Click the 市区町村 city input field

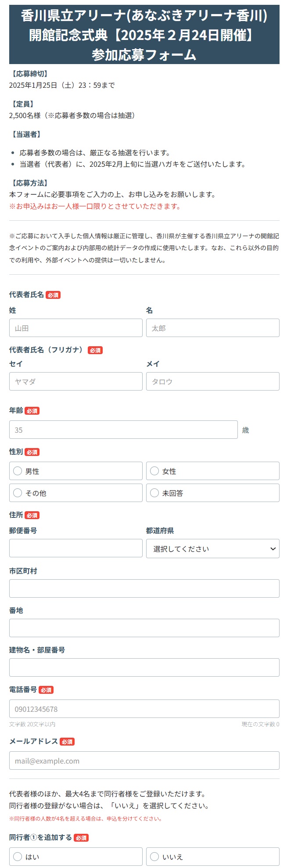pyautogui.click(x=144, y=588)
